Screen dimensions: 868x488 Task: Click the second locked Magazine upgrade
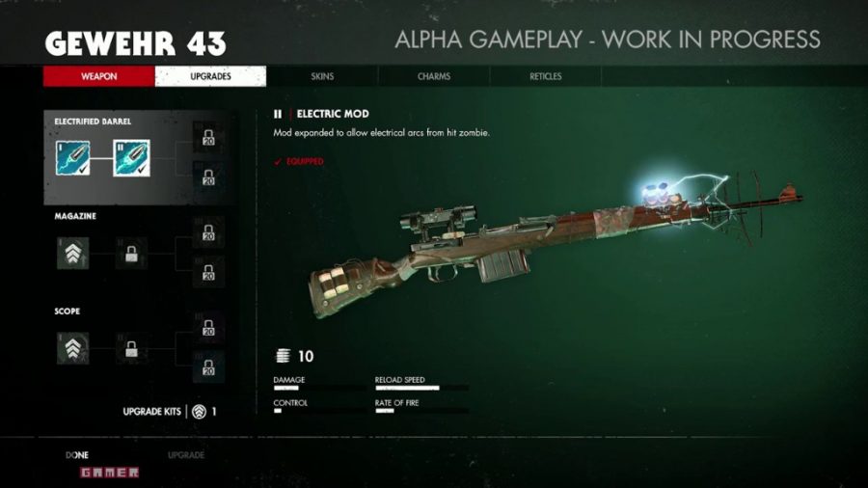(x=131, y=254)
